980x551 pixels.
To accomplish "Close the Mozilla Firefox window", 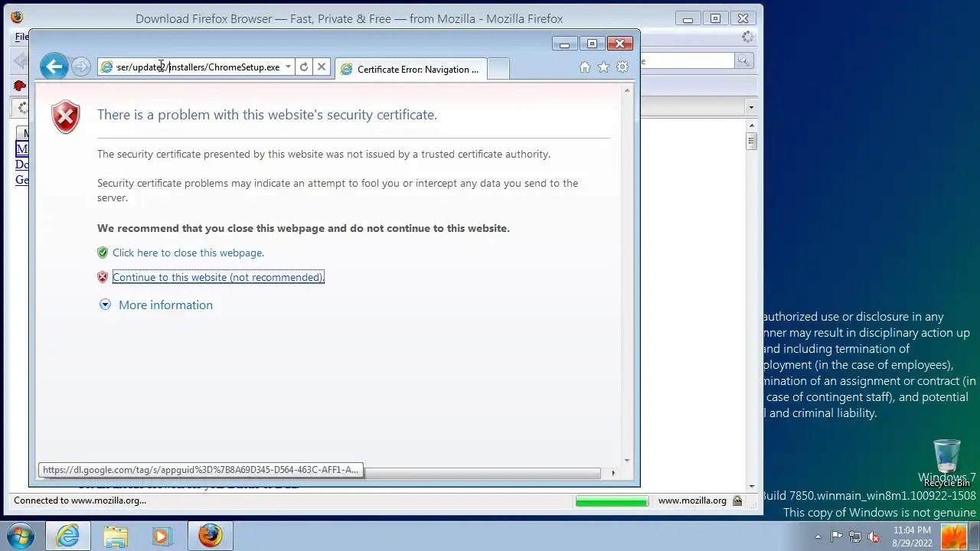I will (x=743, y=18).
